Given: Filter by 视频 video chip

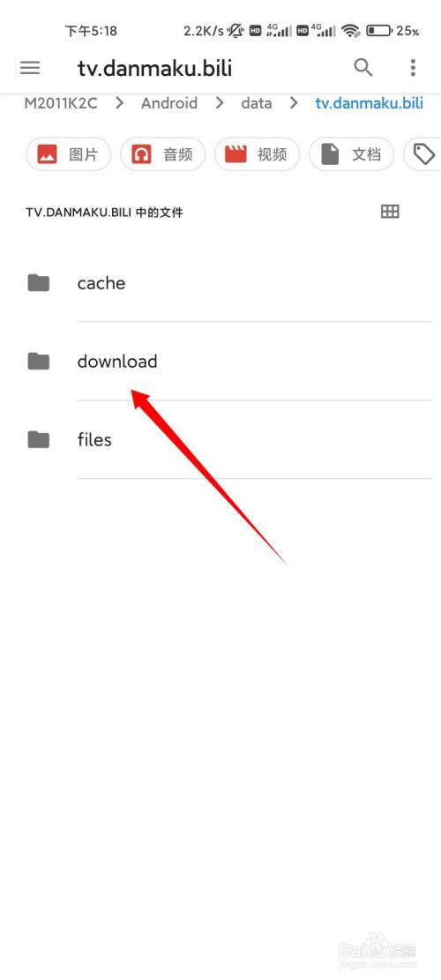Looking at the screenshot, I should [257, 153].
